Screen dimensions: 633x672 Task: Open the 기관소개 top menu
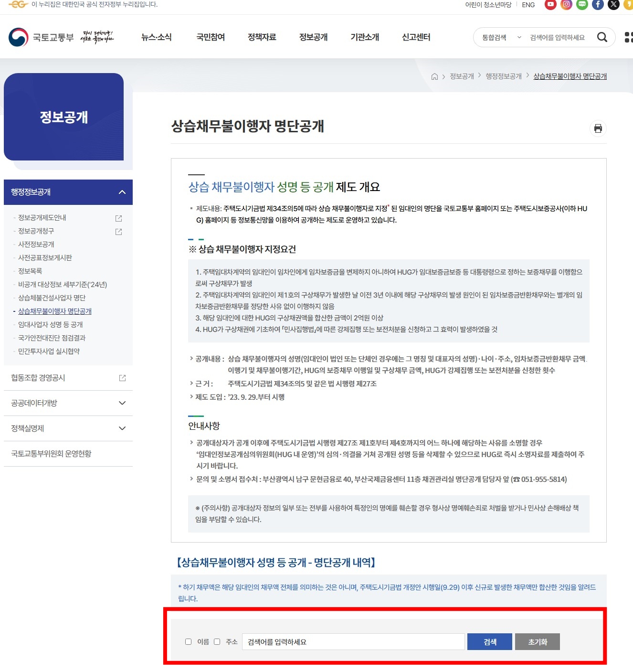(x=365, y=37)
